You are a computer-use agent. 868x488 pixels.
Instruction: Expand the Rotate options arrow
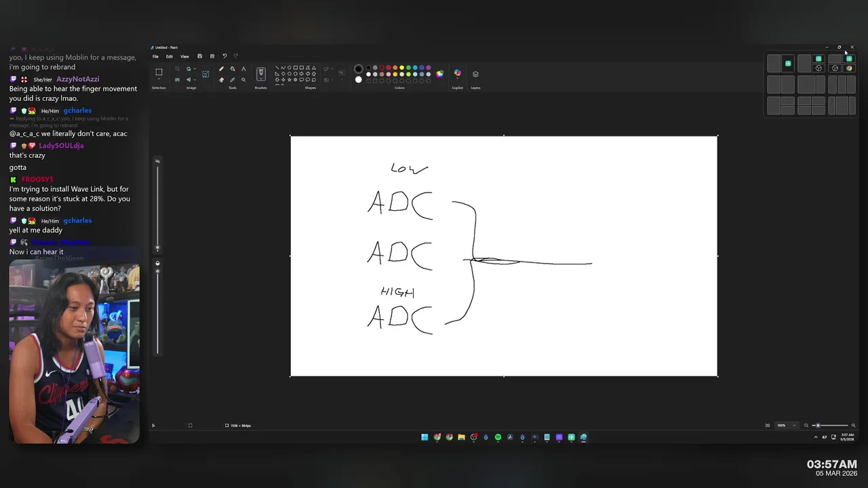(195, 68)
